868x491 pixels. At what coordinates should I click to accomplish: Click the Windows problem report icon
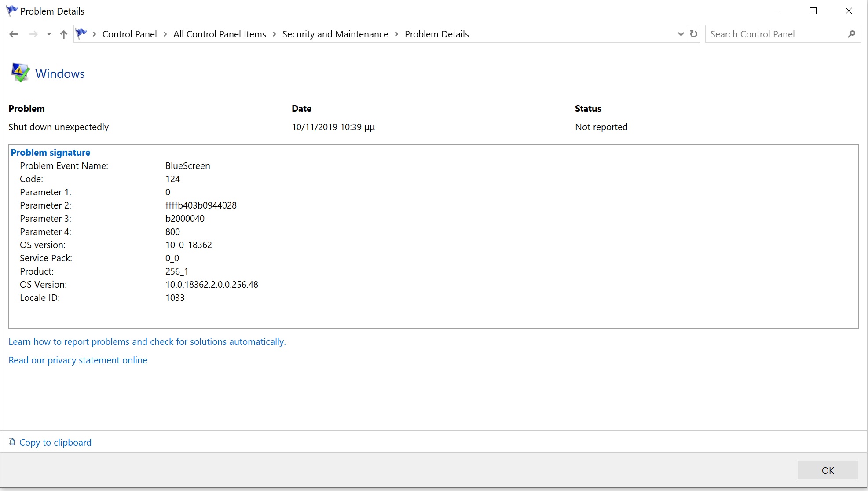(x=20, y=73)
